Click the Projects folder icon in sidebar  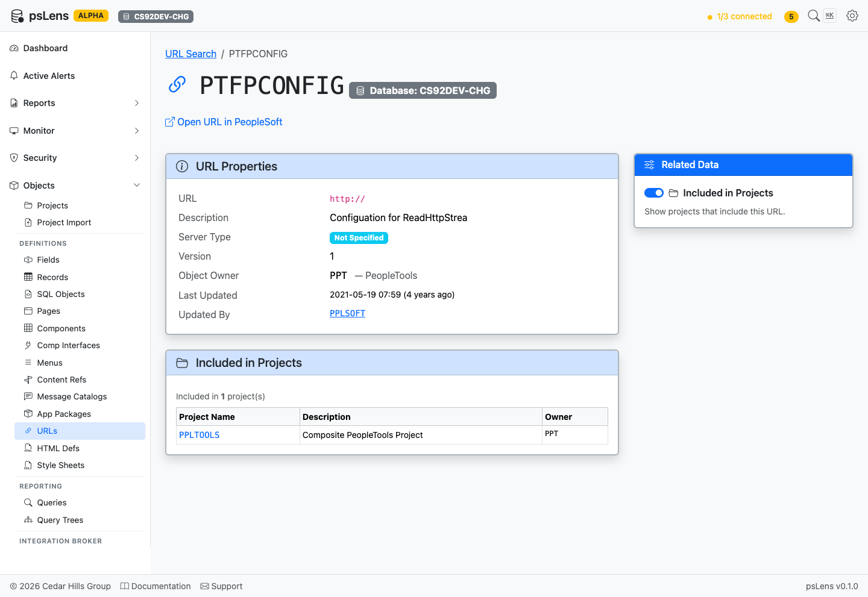point(28,205)
